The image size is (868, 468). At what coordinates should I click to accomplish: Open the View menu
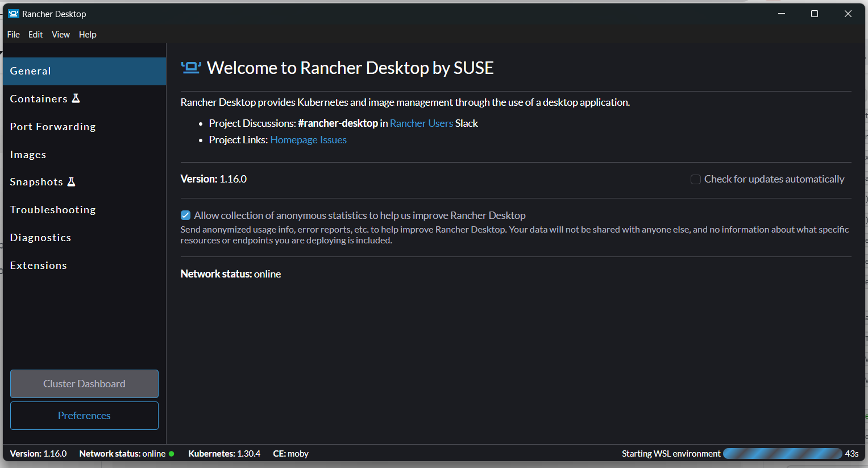coord(61,35)
